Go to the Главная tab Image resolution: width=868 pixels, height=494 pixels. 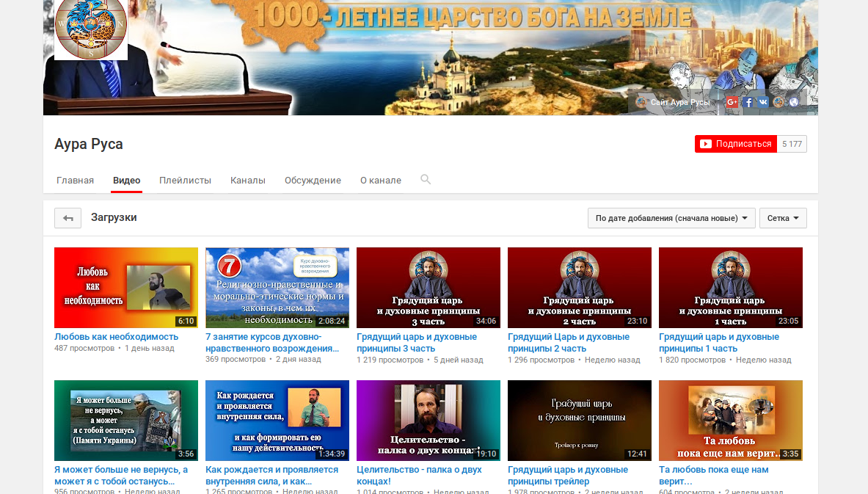click(75, 181)
